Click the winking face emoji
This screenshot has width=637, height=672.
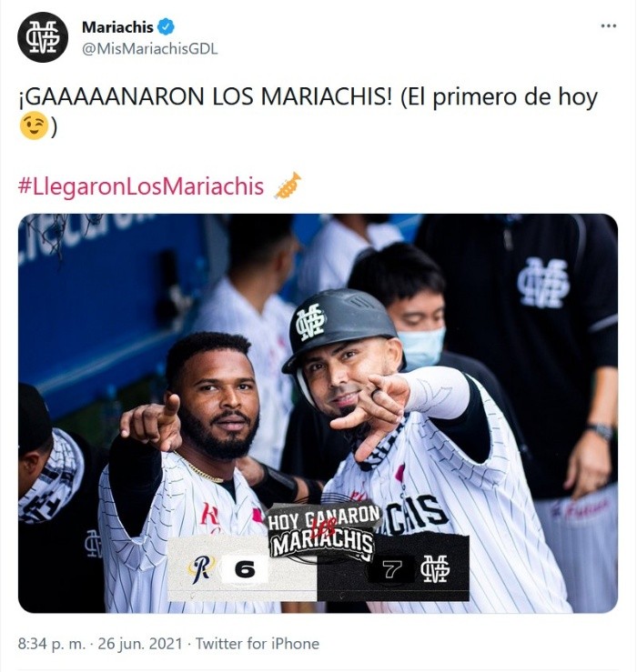coord(34,126)
